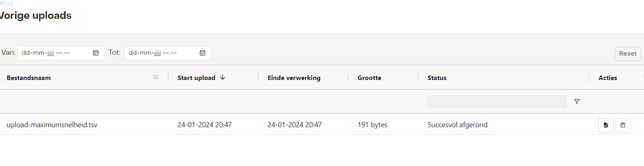Viewport: 644px width, 166px height.
Task: Sort by the Bestandsnaam column header
Action: 29,78
